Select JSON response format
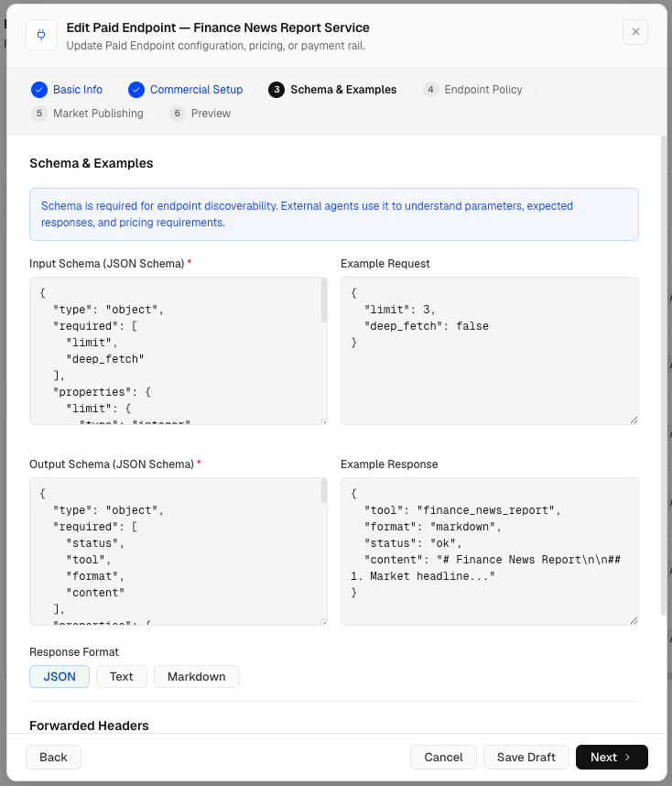The height and width of the screenshot is (786, 672). point(60,677)
